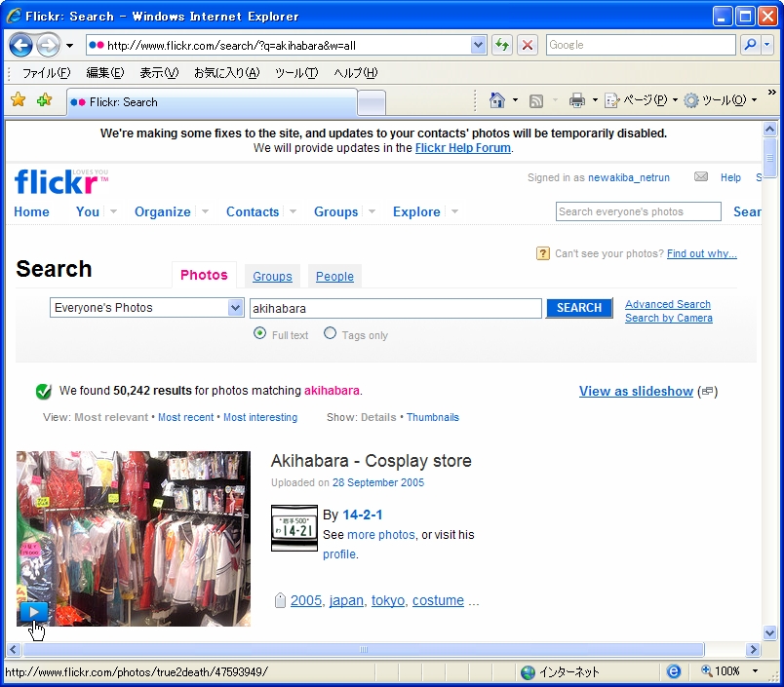Click the Home page toolbar icon
The image size is (784, 687).
pyautogui.click(x=497, y=100)
